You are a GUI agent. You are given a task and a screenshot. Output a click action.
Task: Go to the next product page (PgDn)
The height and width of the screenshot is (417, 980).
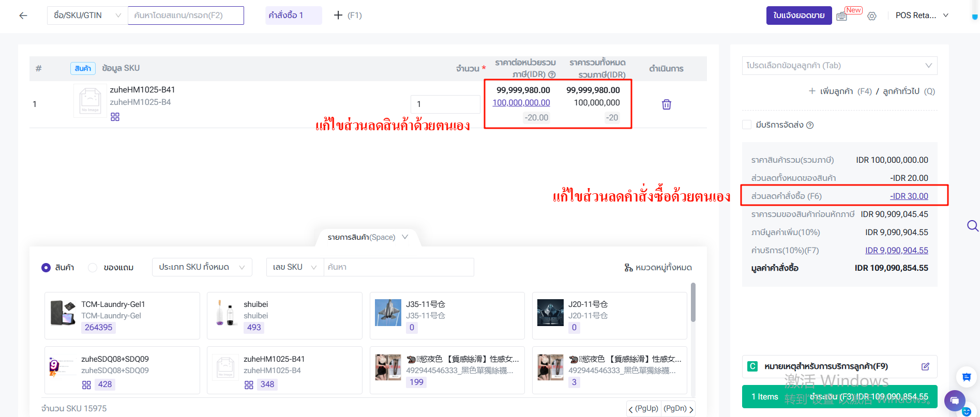tap(679, 409)
